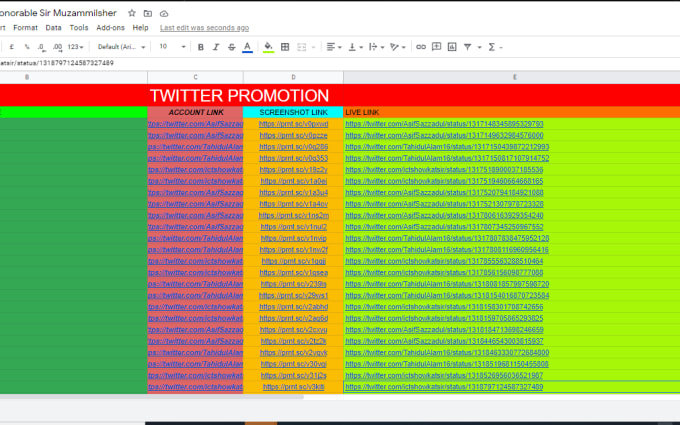
Task: Select the TWITTER PROMOTION title cell
Action: click(239, 95)
